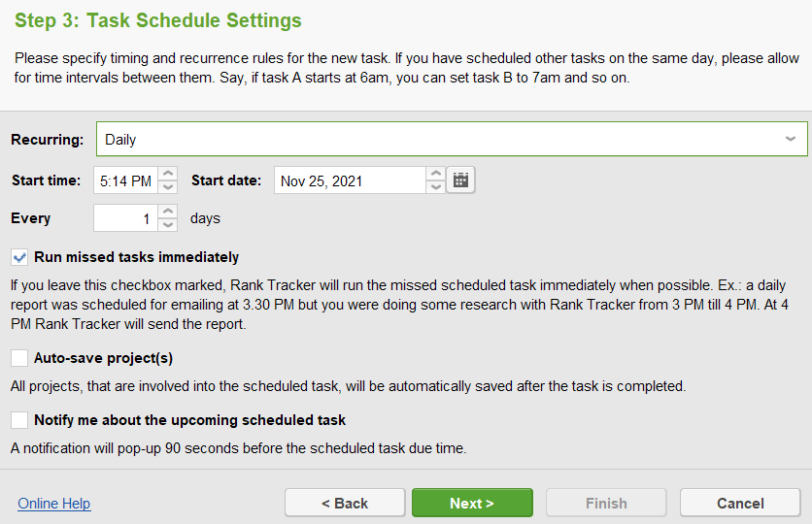
Task: Click the greyed-out Finish button
Action: pyautogui.click(x=606, y=503)
